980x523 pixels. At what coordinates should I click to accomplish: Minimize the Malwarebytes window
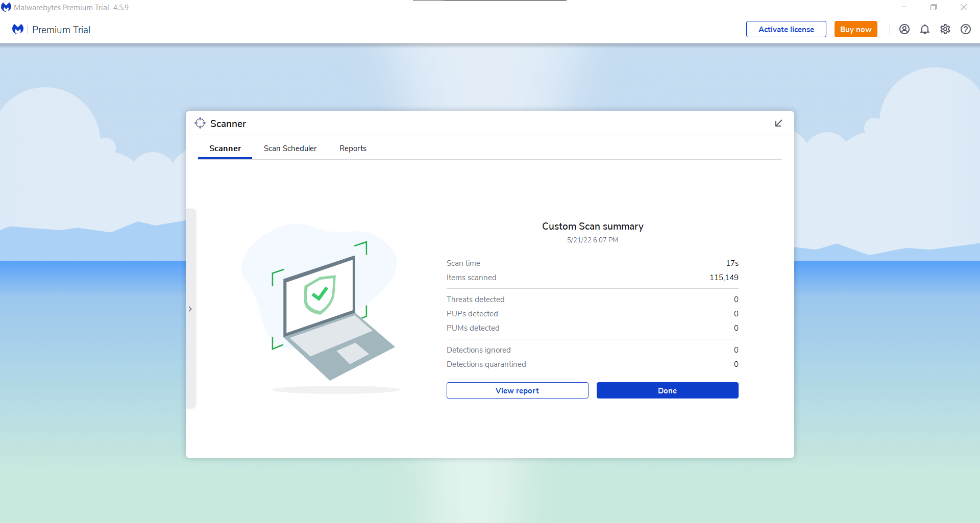(x=904, y=7)
